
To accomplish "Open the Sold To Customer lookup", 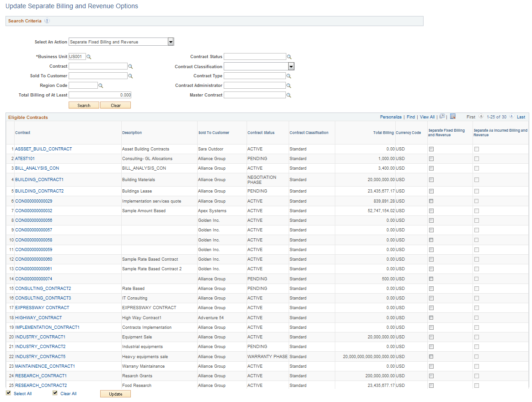I will pos(130,75).
